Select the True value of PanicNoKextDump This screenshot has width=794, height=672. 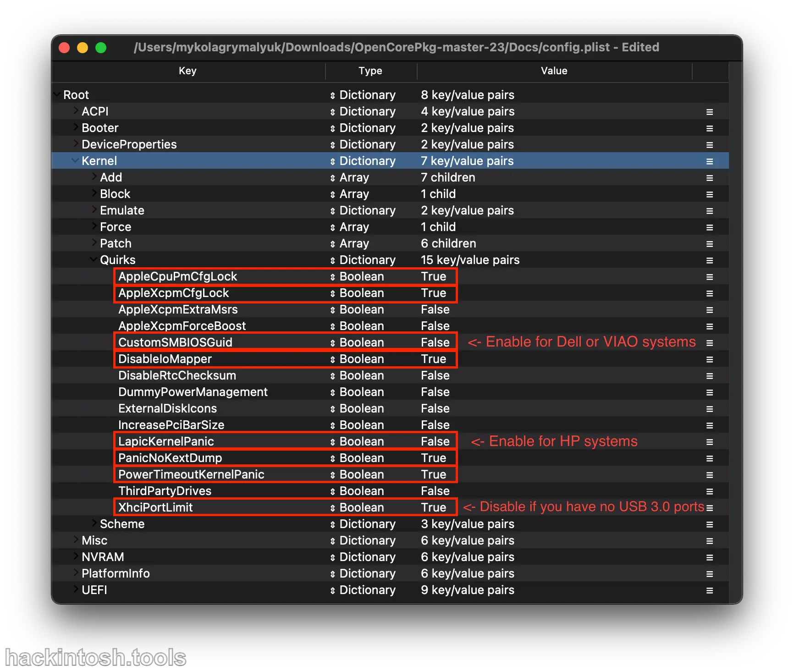[x=434, y=458]
